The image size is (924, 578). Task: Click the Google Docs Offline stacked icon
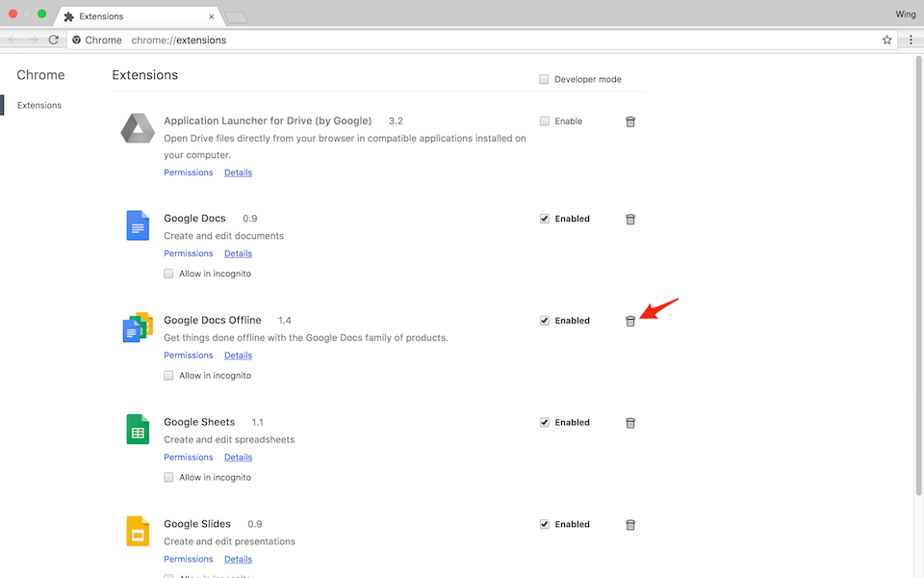click(138, 328)
